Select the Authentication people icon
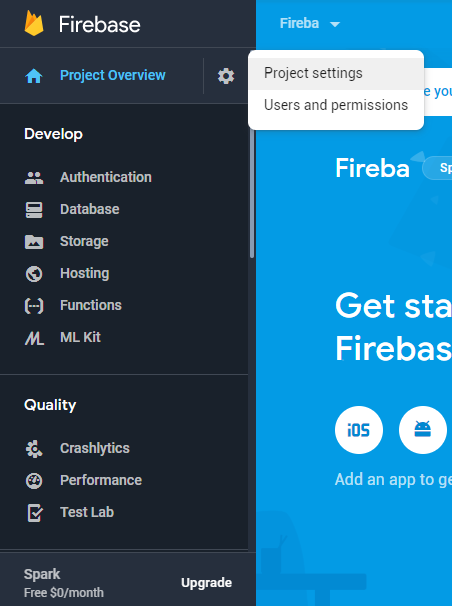 coord(34,177)
